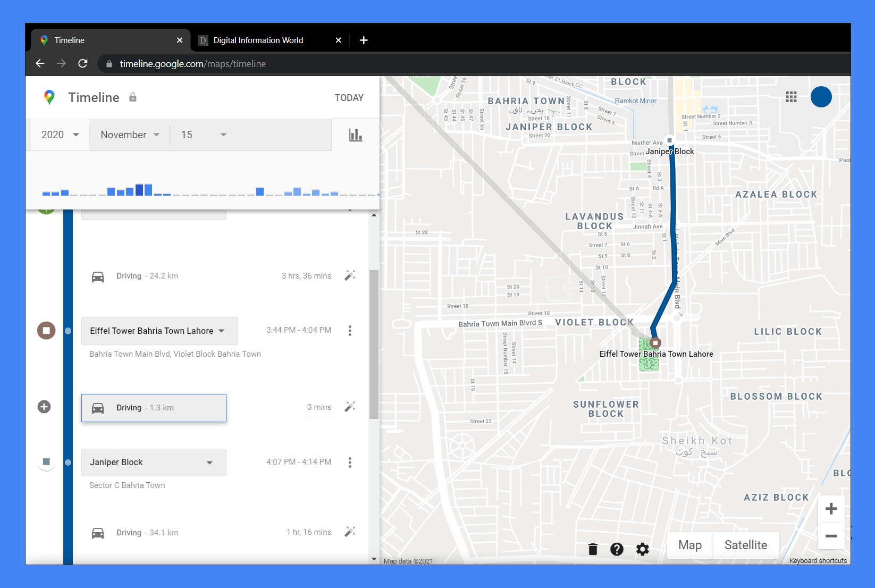Screen dimensions: 875x588
Task: Edit the Driving 24.2 km segment
Action: pos(350,275)
